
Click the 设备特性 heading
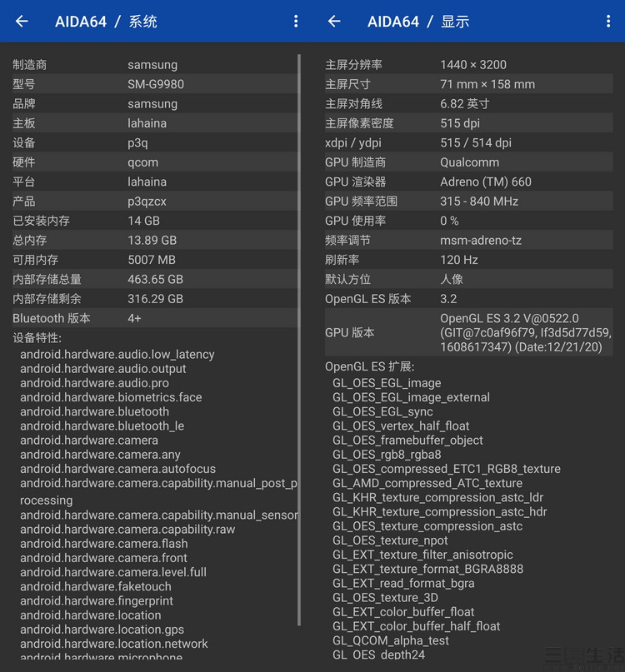[x=37, y=338]
